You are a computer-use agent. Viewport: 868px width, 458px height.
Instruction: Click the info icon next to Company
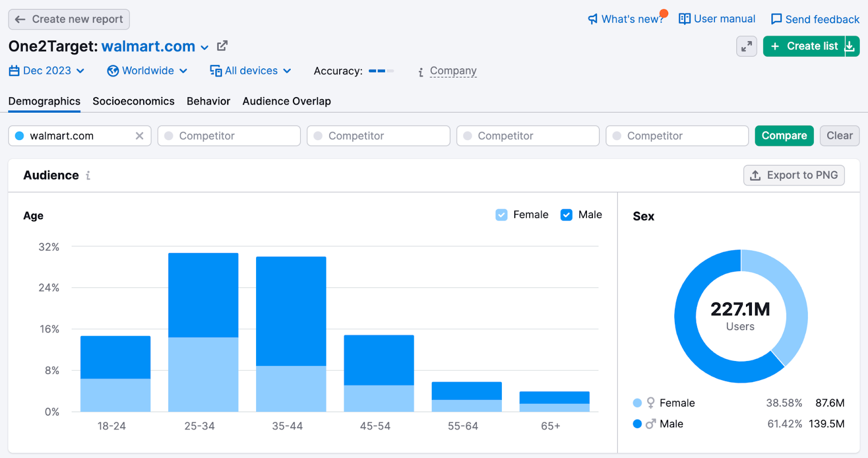pos(421,72)
